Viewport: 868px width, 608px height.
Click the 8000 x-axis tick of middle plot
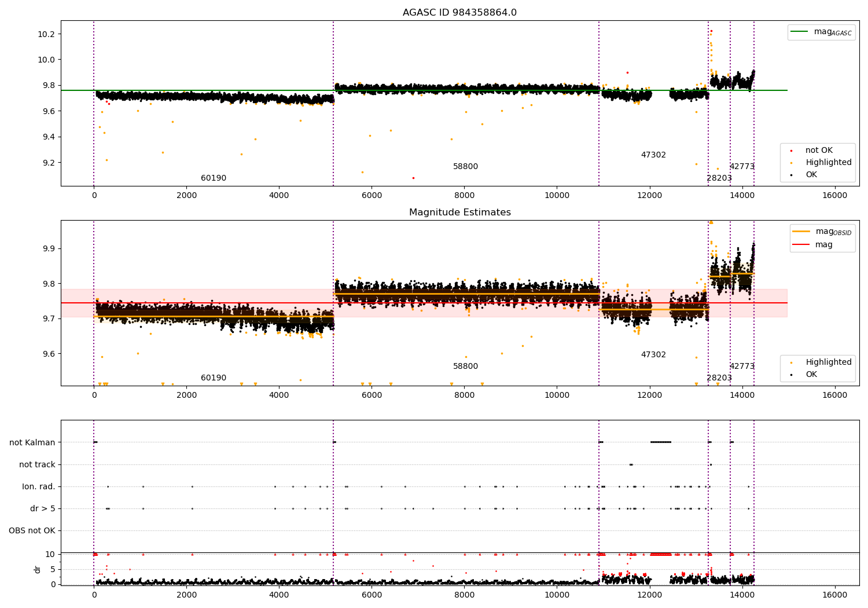coord(464,395)
